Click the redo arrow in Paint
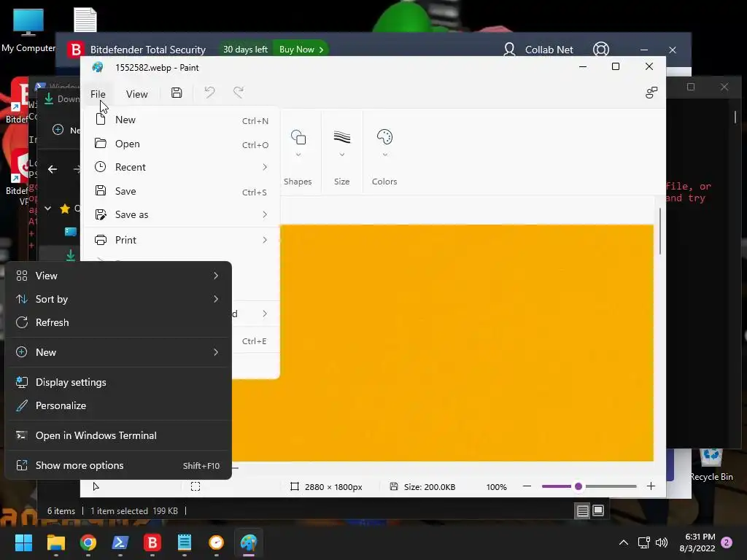Screen dimensions: 747x560 click(x=239, y=93)
